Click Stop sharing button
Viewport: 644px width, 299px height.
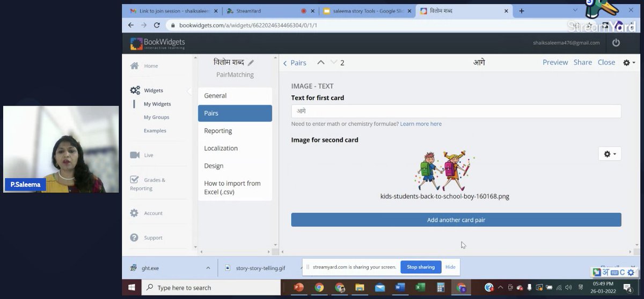[421, 267]
